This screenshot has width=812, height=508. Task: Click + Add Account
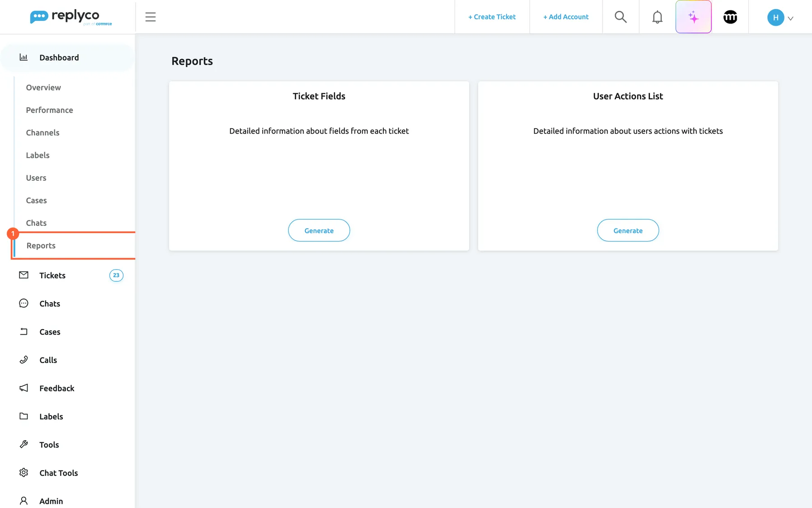tap(566, 17)
